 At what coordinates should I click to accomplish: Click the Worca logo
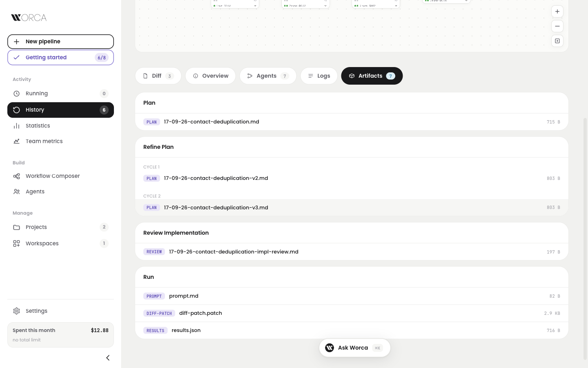coord(29,18)
